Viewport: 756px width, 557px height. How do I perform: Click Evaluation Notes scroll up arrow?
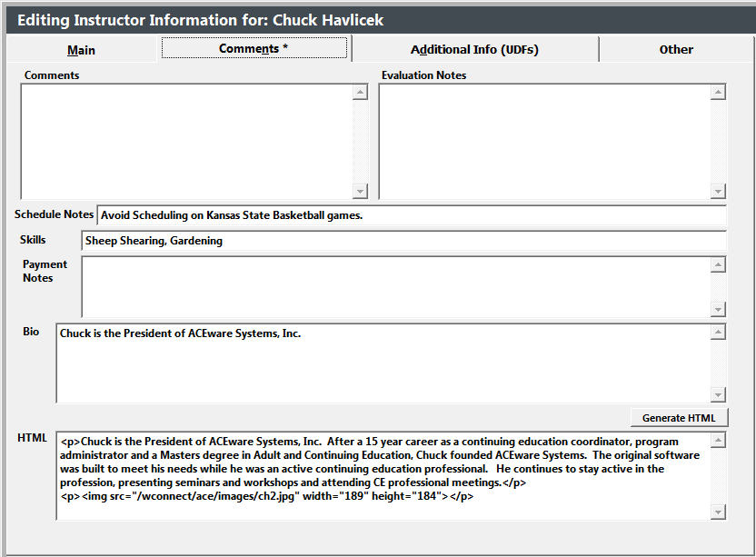click(x=718, y=92)
